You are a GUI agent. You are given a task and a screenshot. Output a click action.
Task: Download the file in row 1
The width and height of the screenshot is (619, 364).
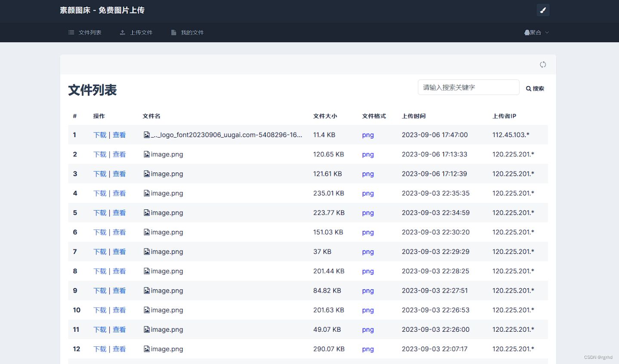[100, 135]
